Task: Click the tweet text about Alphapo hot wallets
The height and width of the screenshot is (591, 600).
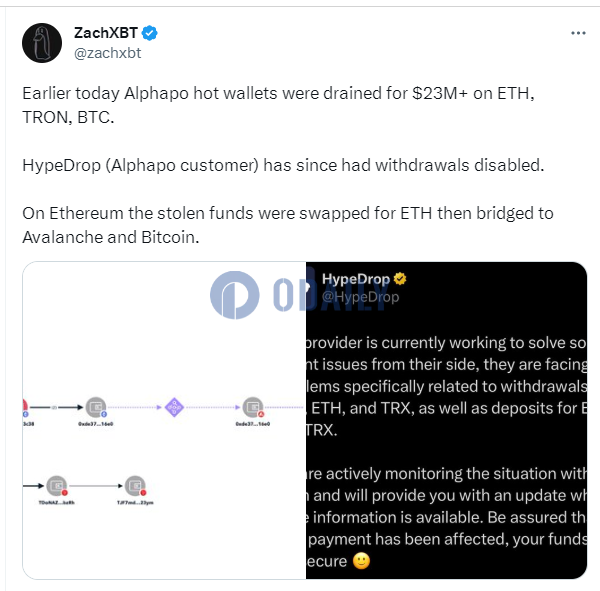Action: (278, 105)
